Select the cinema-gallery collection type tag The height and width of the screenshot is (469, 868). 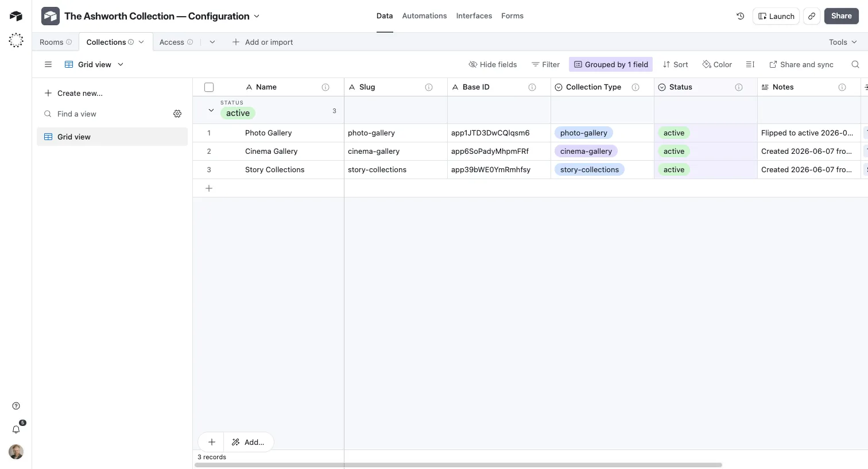coord(586,151)
